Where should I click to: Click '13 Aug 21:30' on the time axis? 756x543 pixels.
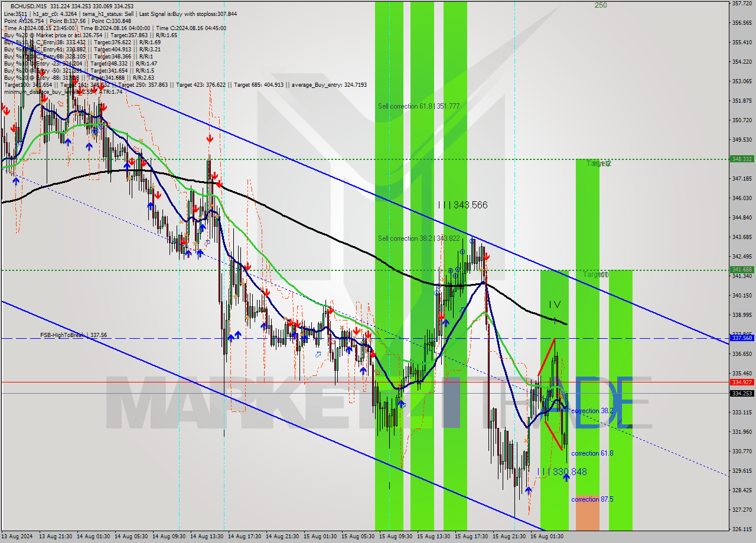pos(56,537)
